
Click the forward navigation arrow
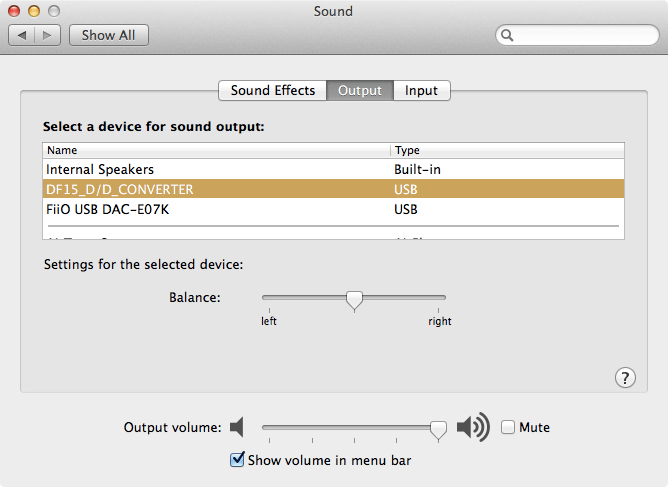coord(47,35)
